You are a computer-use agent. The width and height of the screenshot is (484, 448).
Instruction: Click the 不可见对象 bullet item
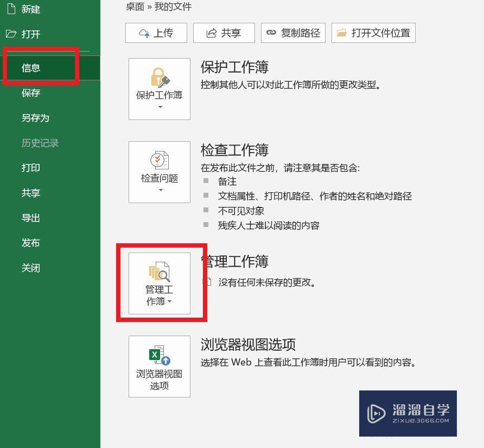click(x=241, y=211)
